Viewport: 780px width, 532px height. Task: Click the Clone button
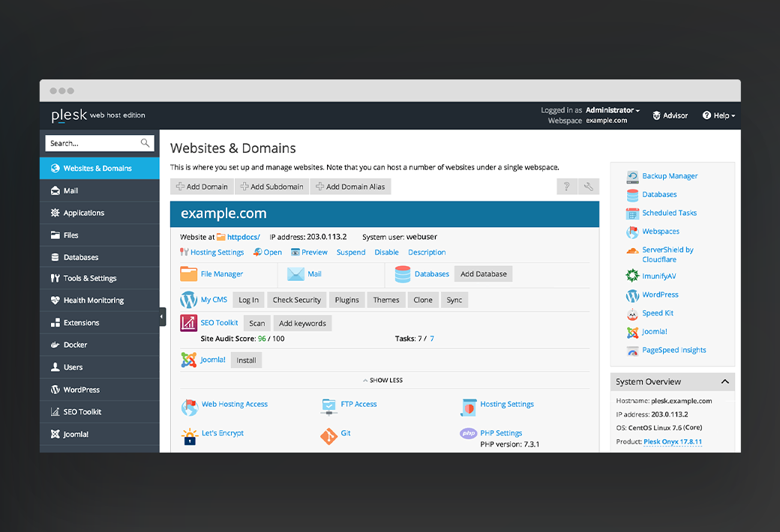pos(423,300)
